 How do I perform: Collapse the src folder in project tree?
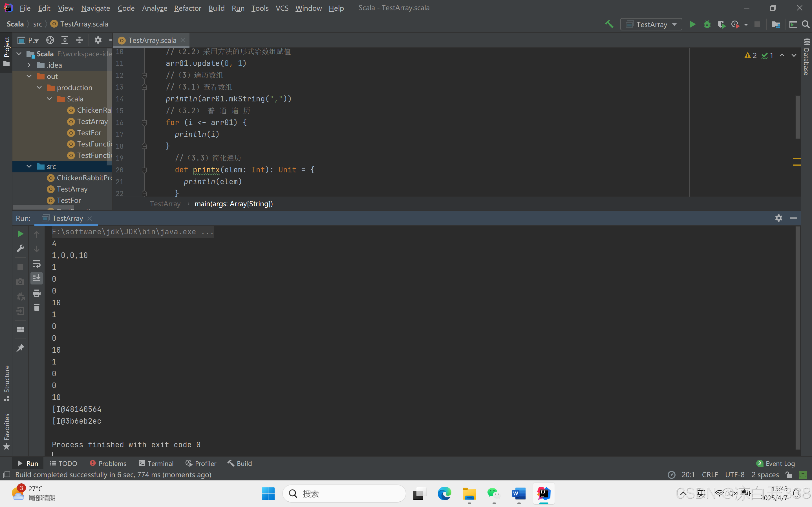point(29,167)
